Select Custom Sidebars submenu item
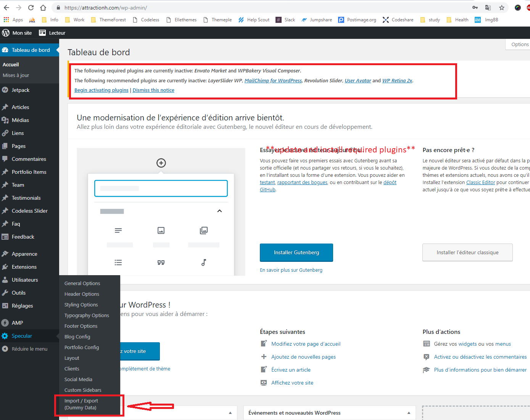The height and width of the screenshot is (420, 530). coord(83,390)
